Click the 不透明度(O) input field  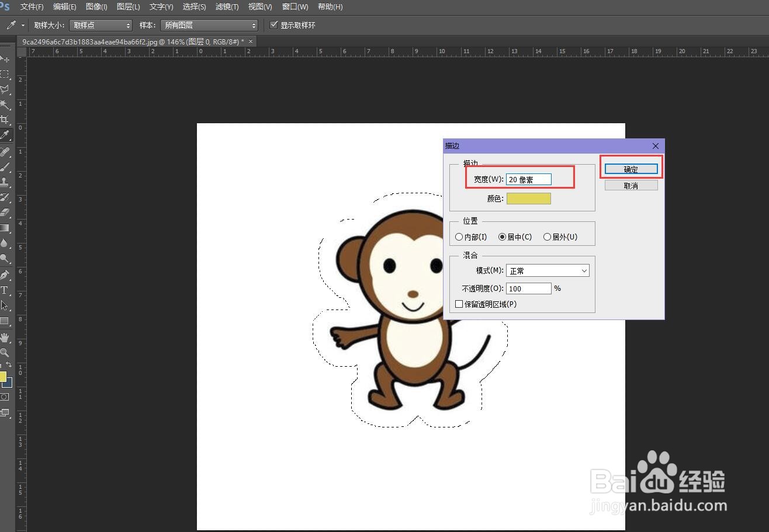coord(529,288)
